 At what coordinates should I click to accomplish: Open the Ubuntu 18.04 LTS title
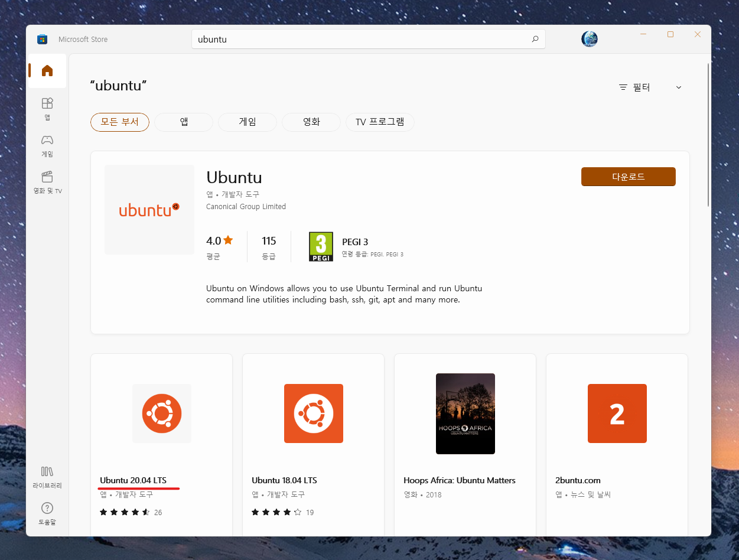[x=284, y=480]
